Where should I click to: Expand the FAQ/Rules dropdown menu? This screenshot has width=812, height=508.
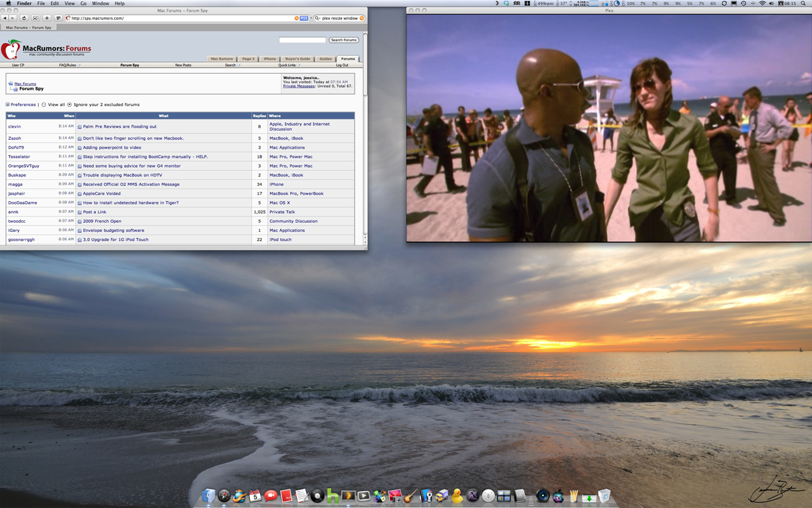tap(69, 65)
